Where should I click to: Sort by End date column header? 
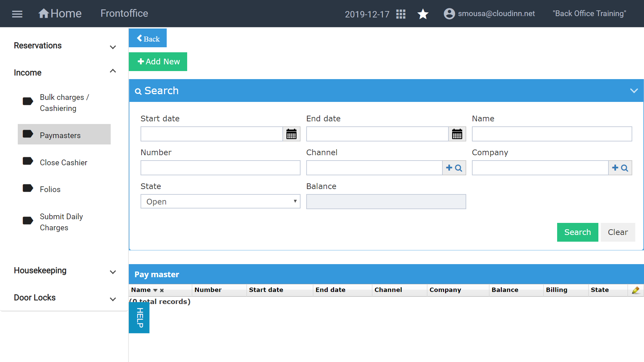coord(330,290)
